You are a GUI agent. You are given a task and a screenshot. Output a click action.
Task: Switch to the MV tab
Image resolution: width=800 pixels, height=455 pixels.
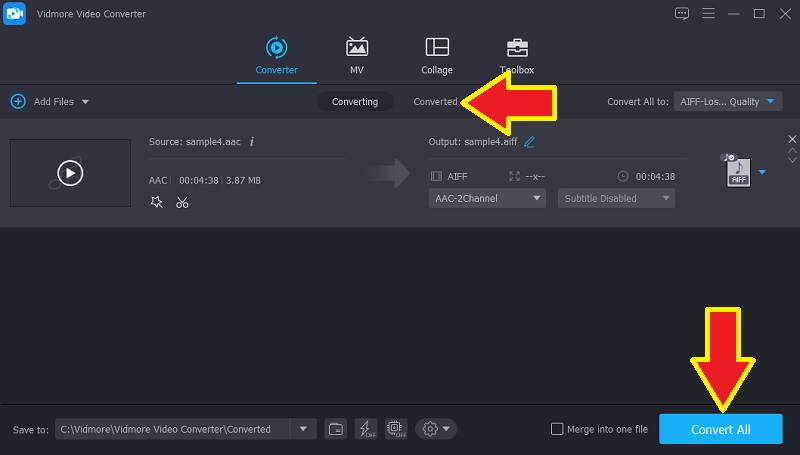357,48
